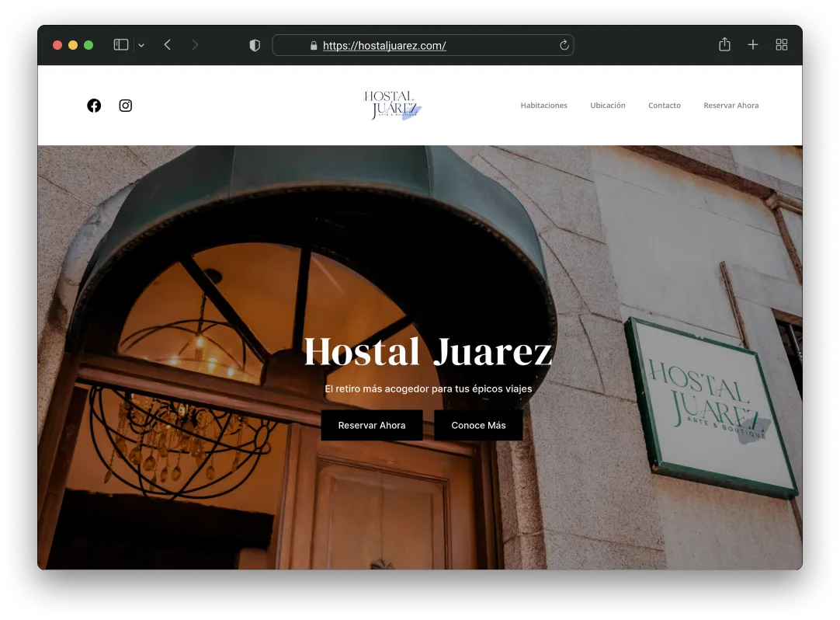Toggle the Safari sidebar icon
Viewport: 840px width, 620px height.
point(120,44)
